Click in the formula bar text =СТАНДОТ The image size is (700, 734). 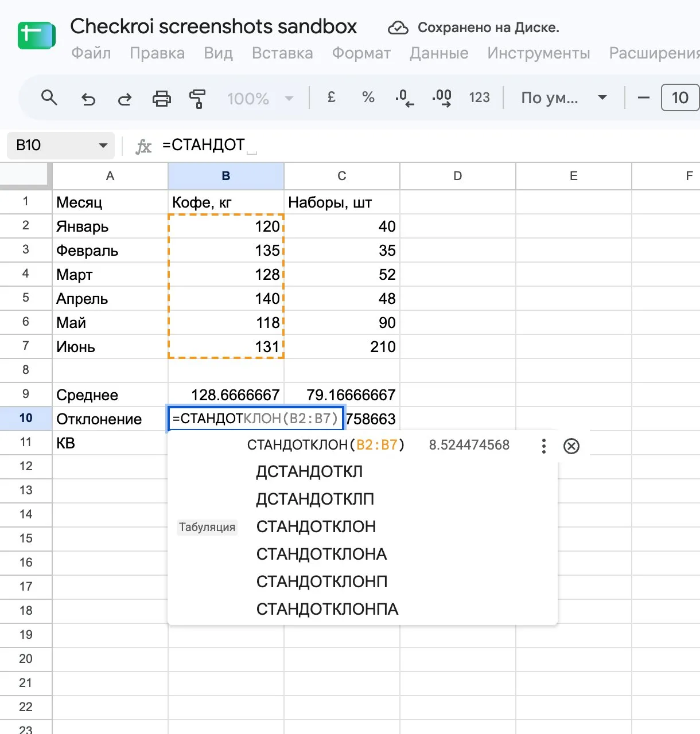tap(204, 145)
